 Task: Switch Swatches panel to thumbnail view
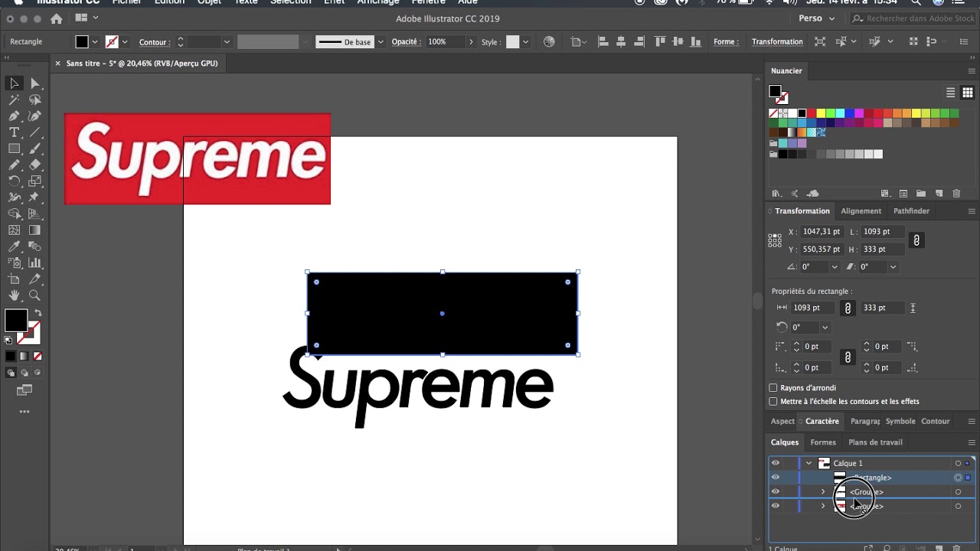click(x=967, y=93)
